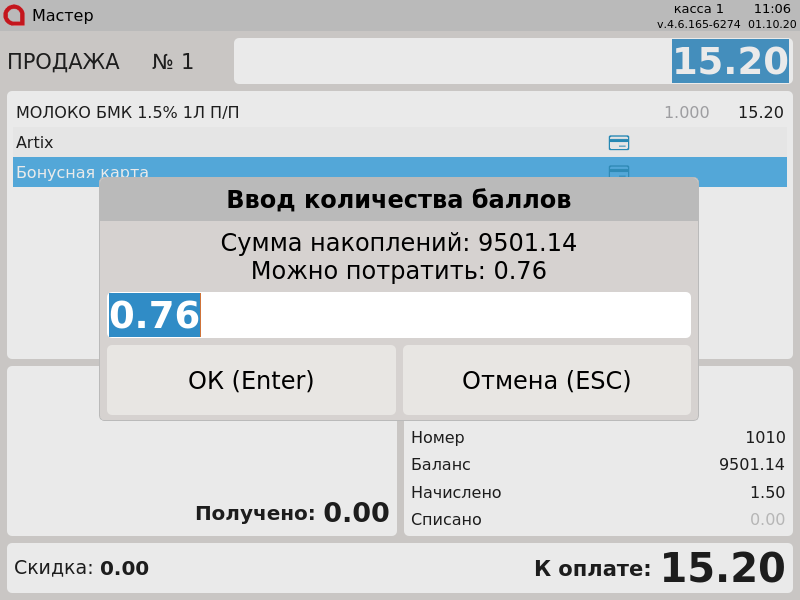
Task: Click the blue 15.20 amount at top
Action: pos(730,62)
